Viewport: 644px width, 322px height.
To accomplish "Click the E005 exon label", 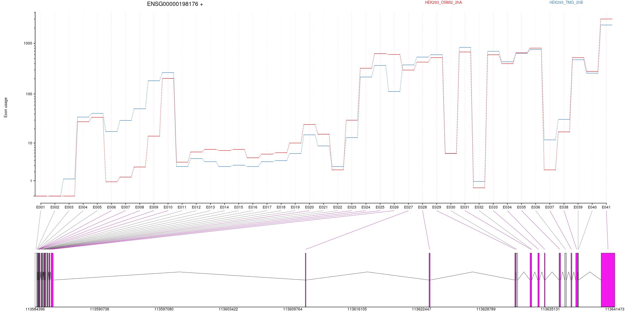I will [97, 207].
